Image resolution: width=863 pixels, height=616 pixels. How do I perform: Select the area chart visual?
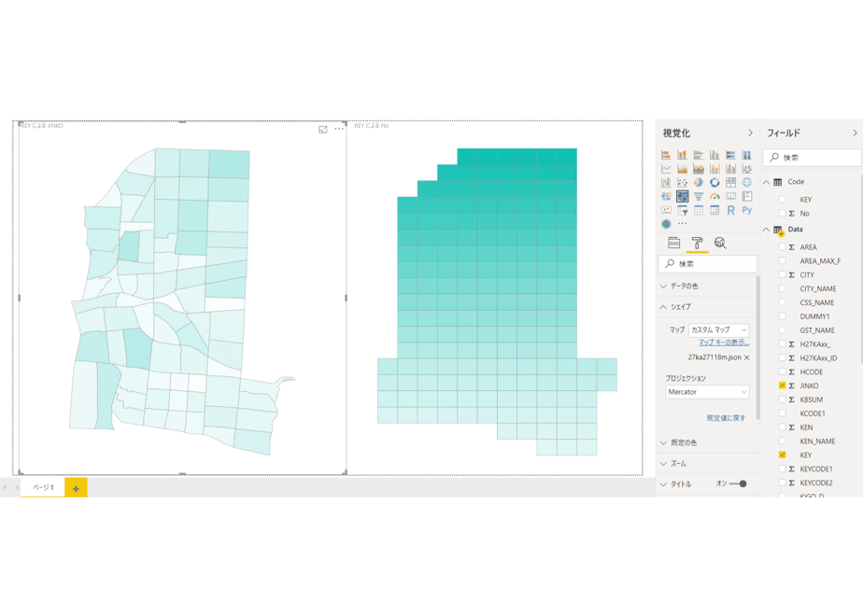point(682,168)
